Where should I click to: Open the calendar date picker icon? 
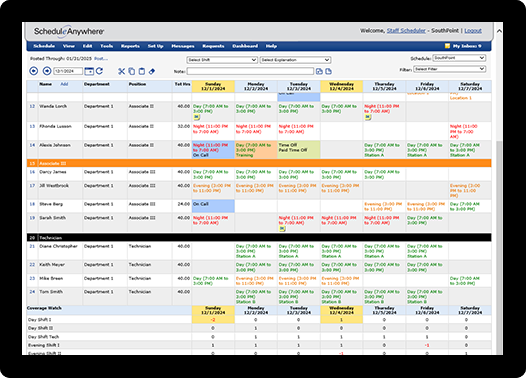click(89, 71)
